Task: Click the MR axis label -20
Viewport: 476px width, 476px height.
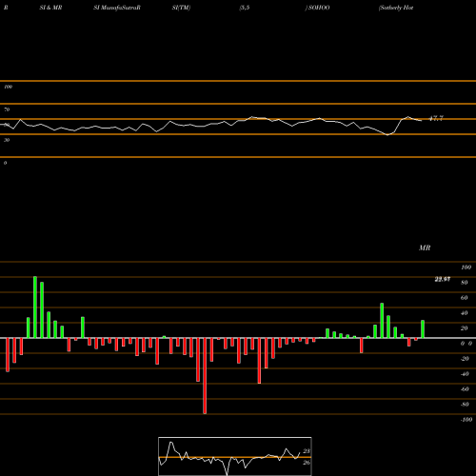Action: click(x=465, y=359)
